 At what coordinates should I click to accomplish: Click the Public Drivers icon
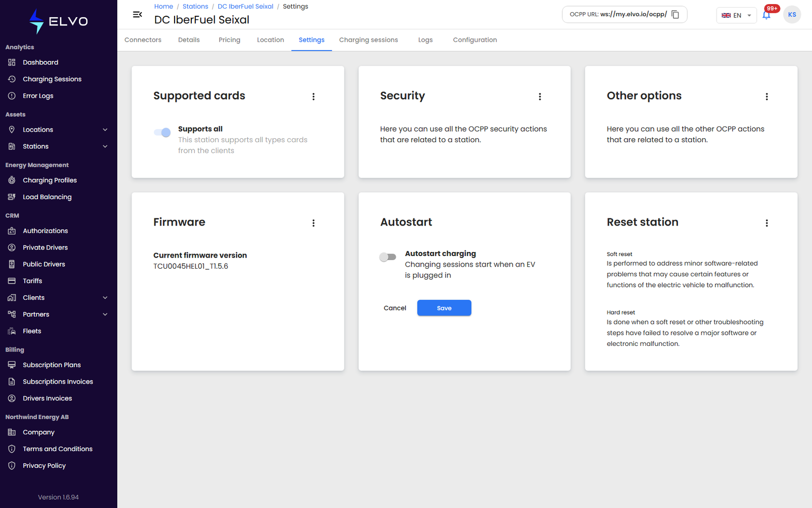[x=12, y=264]
